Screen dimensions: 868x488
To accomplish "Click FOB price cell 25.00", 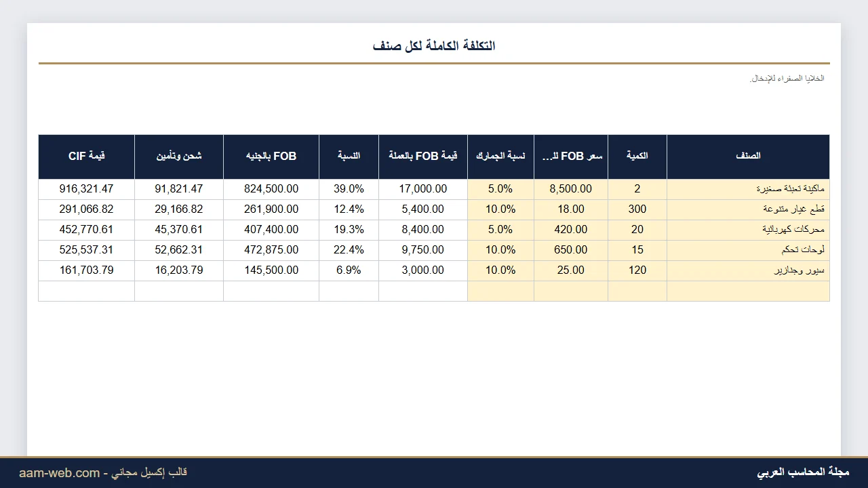I will 571,270.
